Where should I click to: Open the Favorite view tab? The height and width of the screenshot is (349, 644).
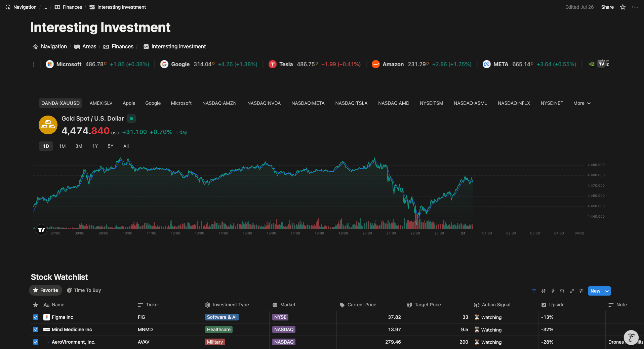click(x=45, y=290)
